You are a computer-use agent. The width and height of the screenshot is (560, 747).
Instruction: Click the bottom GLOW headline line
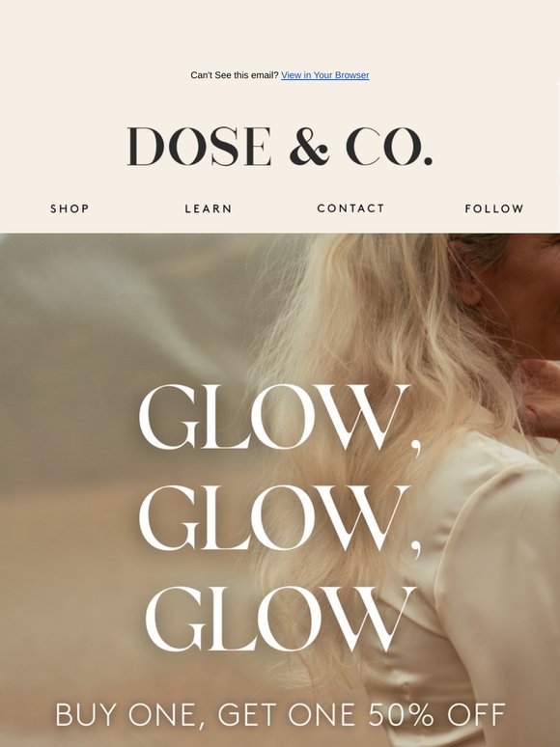280,619
